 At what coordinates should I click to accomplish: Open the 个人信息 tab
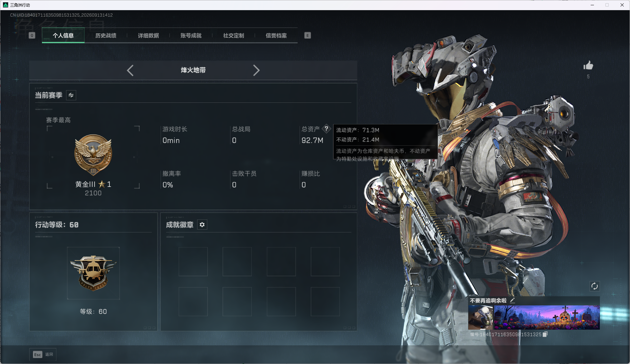click(63, 35)
